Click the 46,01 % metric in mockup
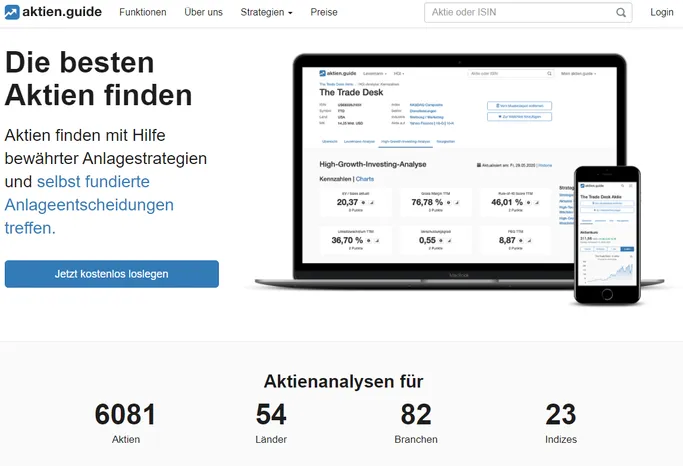The width and height of the screenshot is (683, 466). click(507, 202)
